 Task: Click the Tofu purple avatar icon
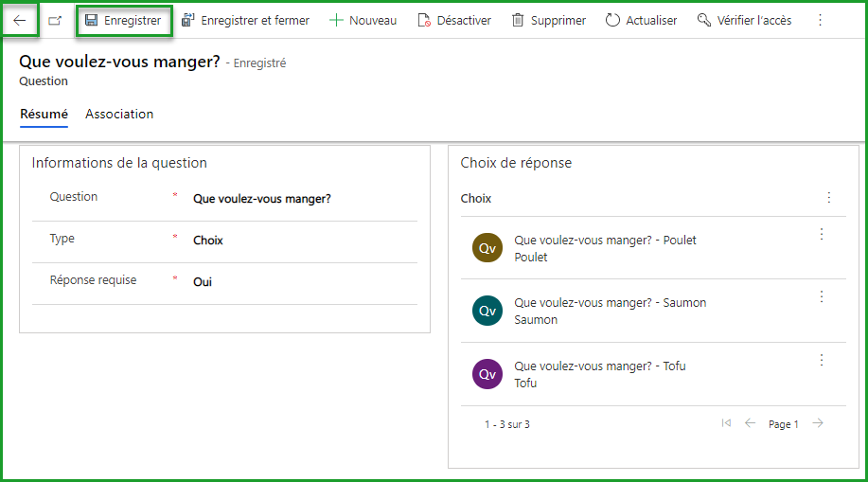(x=487, y=374)
